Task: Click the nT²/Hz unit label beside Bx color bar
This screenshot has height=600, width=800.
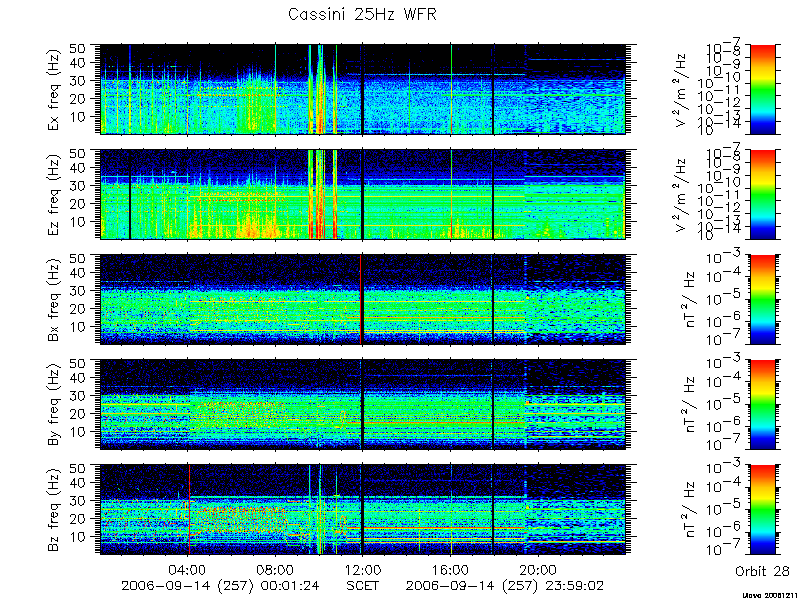Action: 689,299
